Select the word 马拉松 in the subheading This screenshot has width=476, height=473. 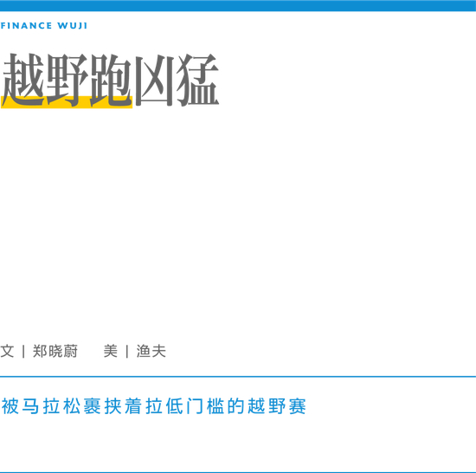[x=51, y=406]
